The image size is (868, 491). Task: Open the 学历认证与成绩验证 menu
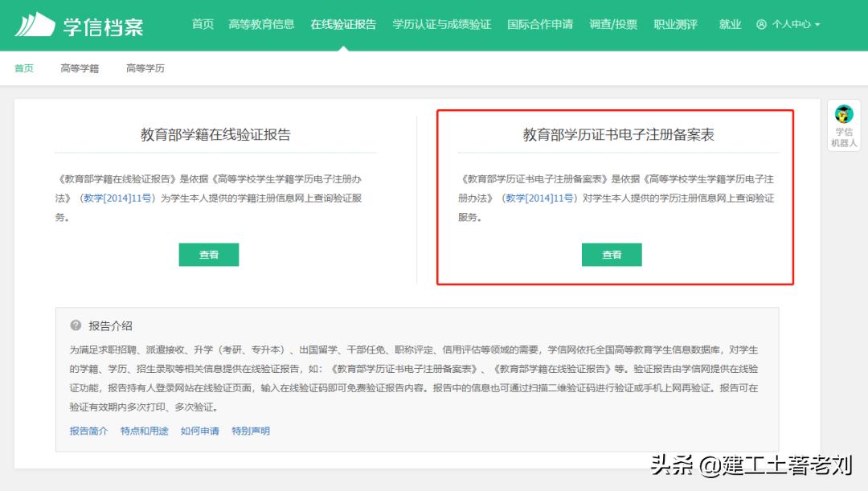442,24
